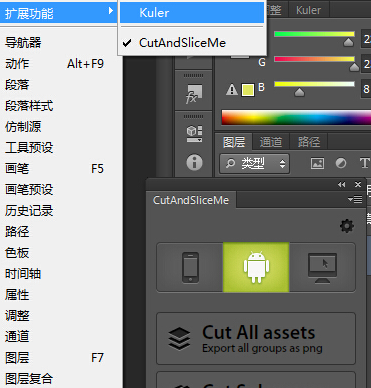The image size is (371, 388).
Task: Filter layers by pixel image icon
Action: tap(317, 163)
